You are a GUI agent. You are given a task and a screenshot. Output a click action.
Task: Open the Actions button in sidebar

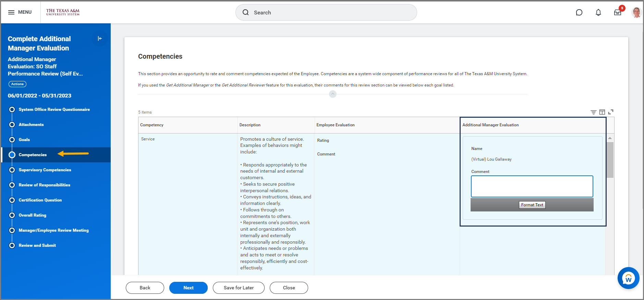coord(17,84)
